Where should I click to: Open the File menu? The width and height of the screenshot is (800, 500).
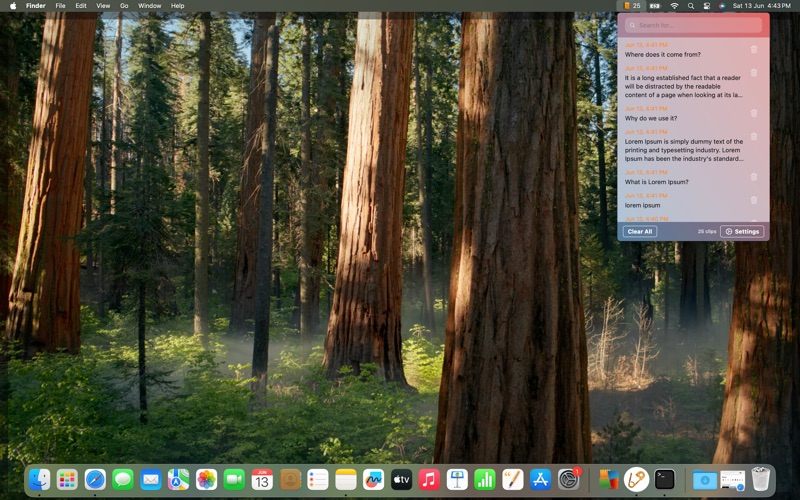[x=60, y=6]
